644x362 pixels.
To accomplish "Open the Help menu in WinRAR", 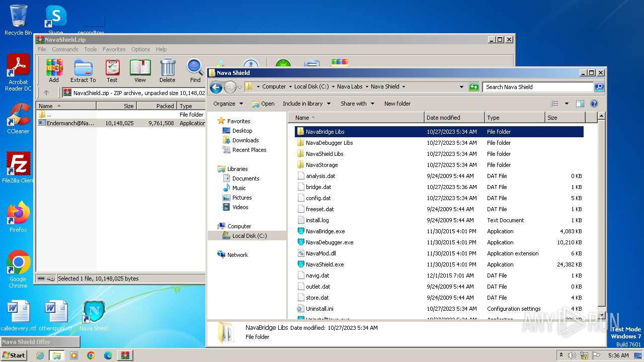I will pyautogui.click(x=161, y=49).
